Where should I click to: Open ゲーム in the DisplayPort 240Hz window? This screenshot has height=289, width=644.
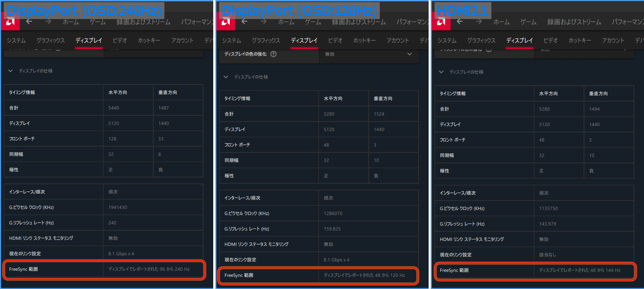[98, 22]
